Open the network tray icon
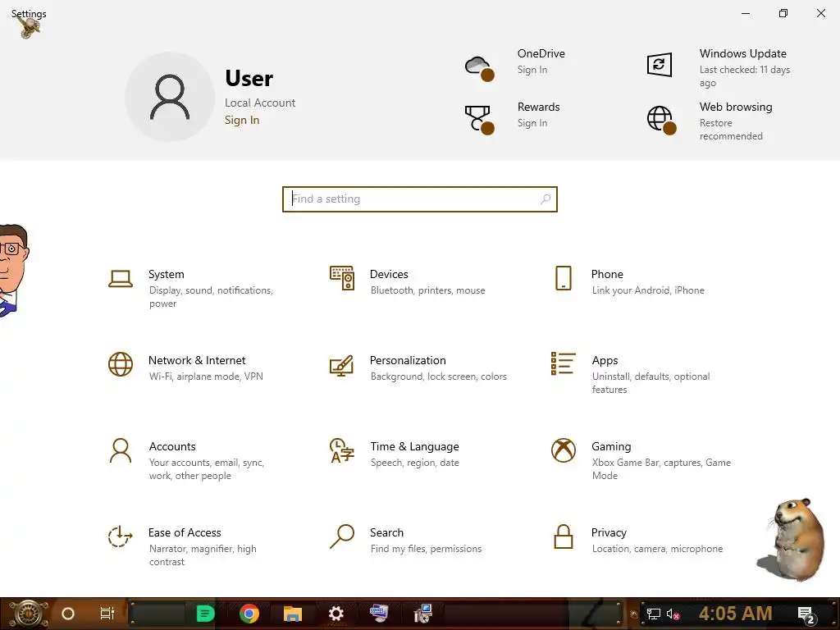Screen dimensions: 840x630 pyautogui.click(x=654, y=614)
